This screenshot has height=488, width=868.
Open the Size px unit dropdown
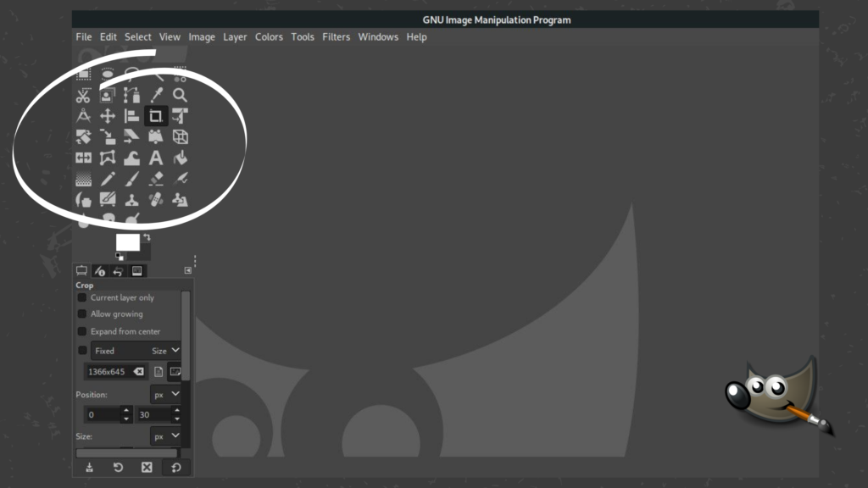coord(165,436)
